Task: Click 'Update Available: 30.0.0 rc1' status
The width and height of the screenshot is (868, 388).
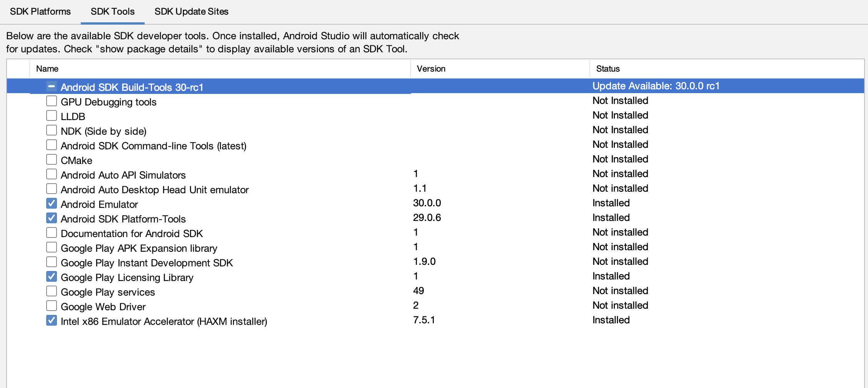Action: pyautogui.click(x=656, y=86)
